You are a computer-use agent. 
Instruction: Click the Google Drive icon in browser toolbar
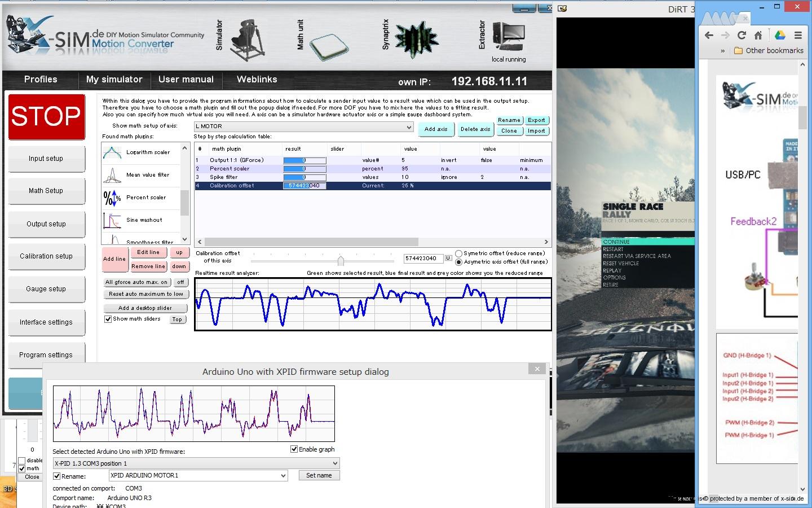coord(780,35)
